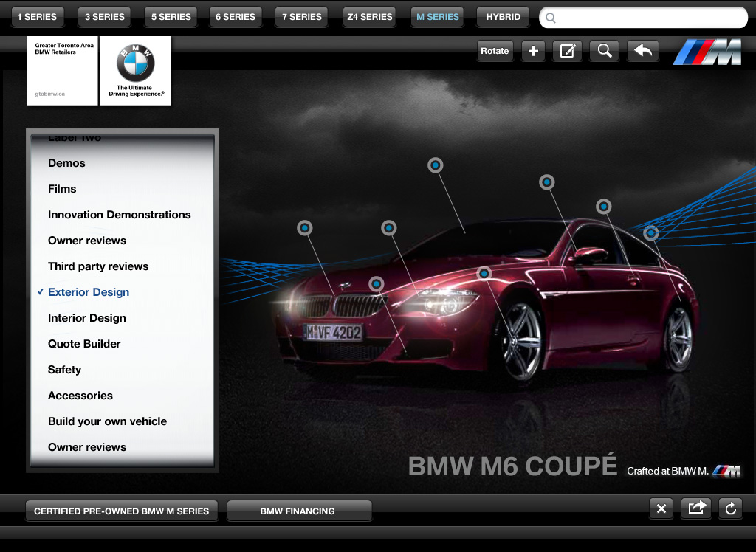Switch to the 5 SERIES tab
This screenshot has width=756, height=552.
point(171,17)
